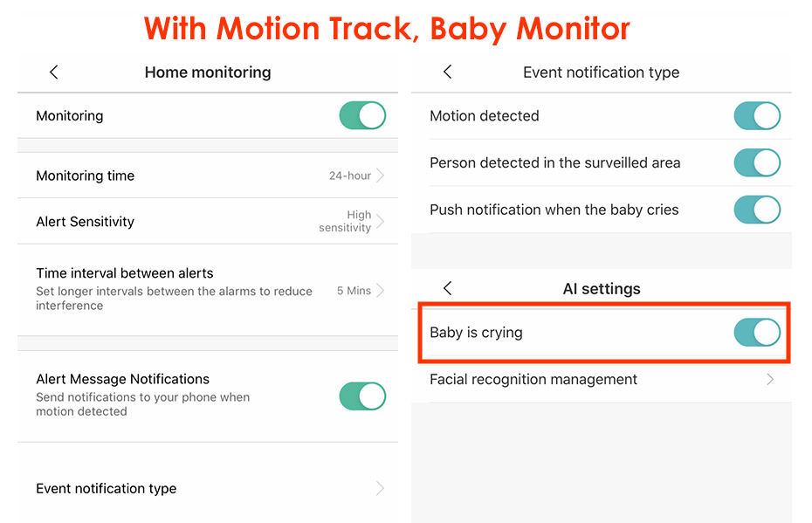Screen dimensions: 812x523
Task: Open Event notification type chevron
Action: (x=380, y=489)
